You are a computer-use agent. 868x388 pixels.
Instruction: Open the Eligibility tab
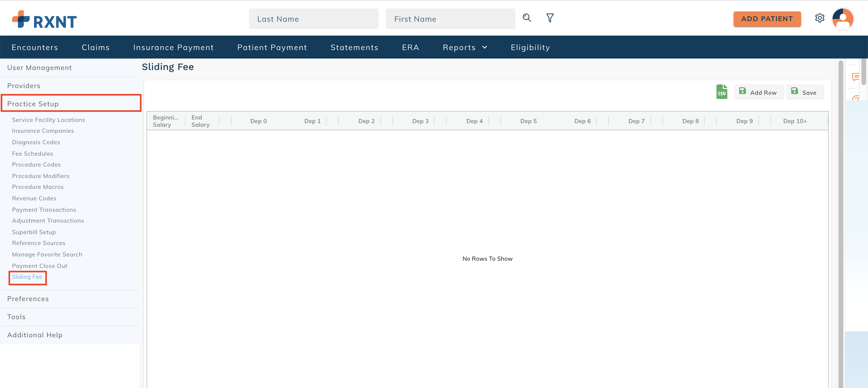(530, 47)
